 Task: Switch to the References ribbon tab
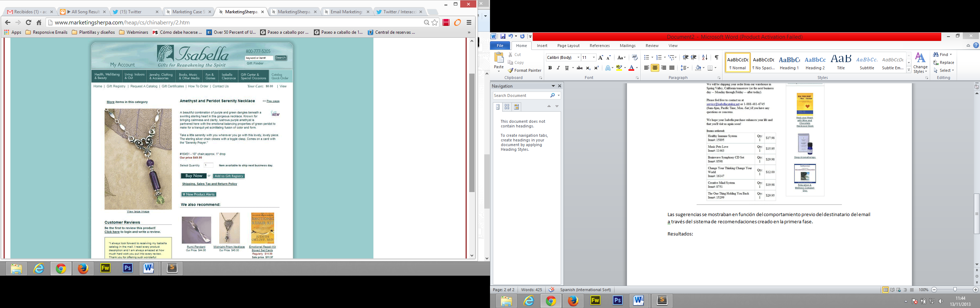click(x=599, y=46)
